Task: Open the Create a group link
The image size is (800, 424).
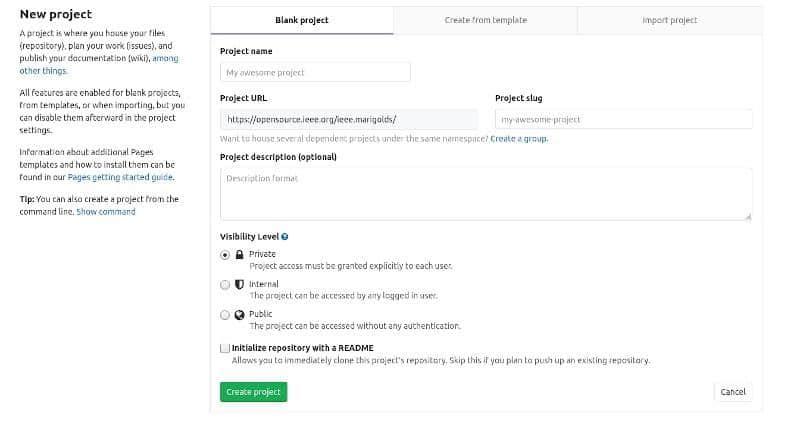Action: pos(519,138)
